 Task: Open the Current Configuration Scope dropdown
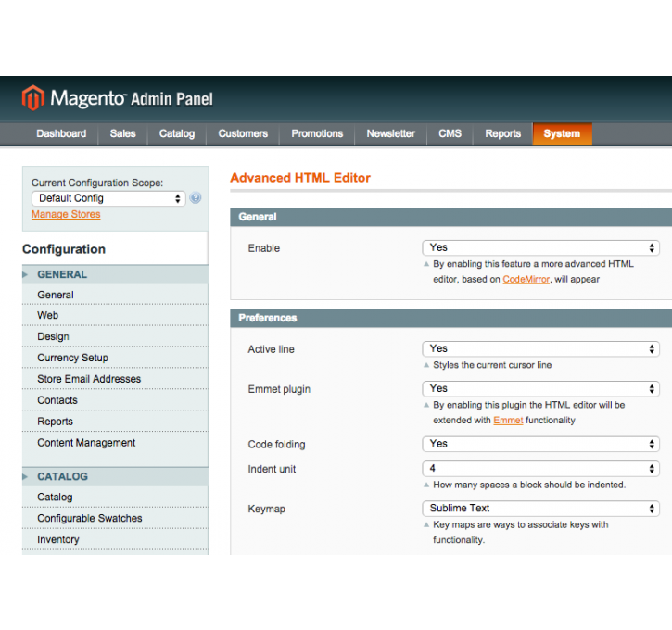[108, 198]
